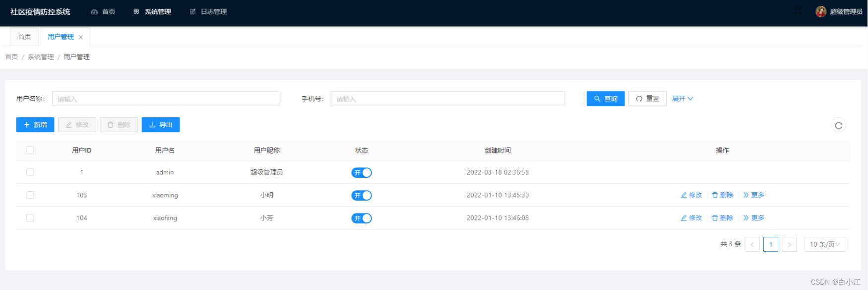Click the 新增 add button
The image size is (868, 290).
pyautogui.click(x=35, y=125)
